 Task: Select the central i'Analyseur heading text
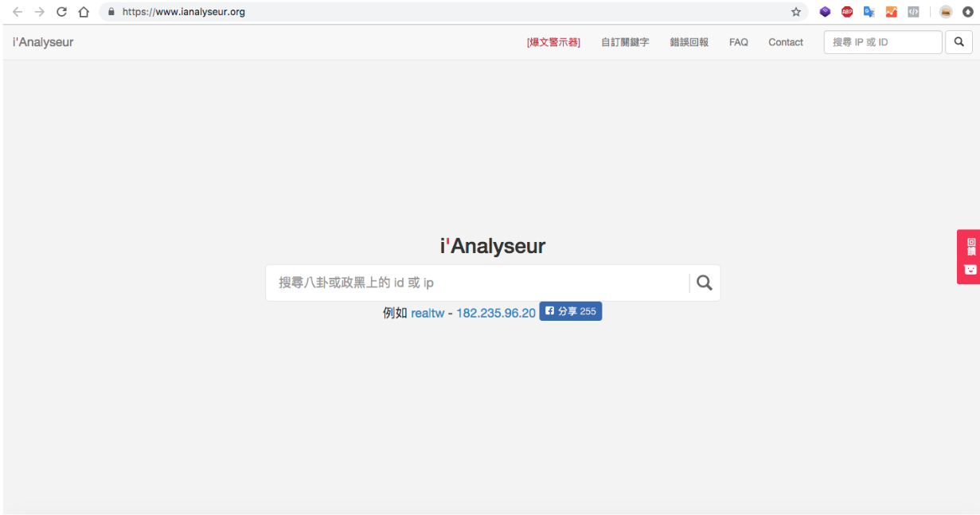pyautogui.click(x=493, y=246)
